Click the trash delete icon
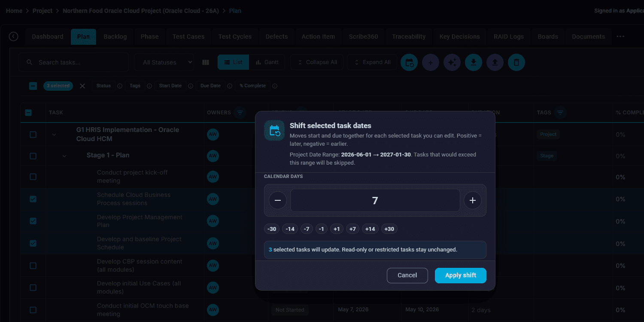 (516, 62)
